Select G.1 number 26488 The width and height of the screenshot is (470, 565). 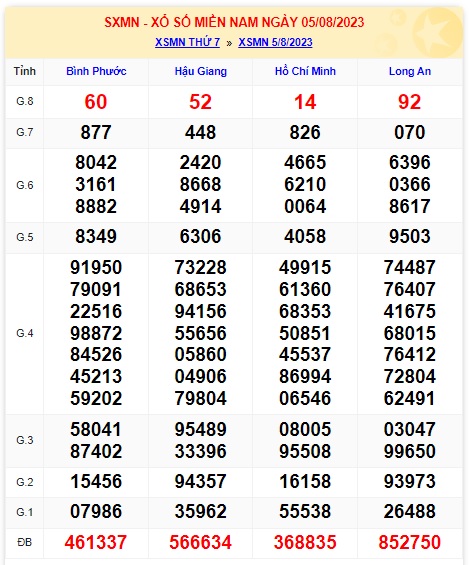[409, 512]
